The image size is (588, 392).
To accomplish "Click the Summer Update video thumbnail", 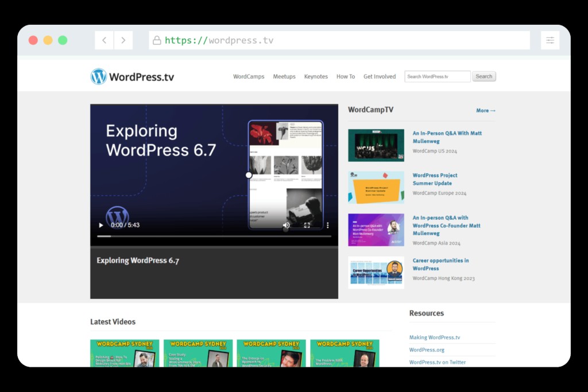I will [x=376, y=188].
